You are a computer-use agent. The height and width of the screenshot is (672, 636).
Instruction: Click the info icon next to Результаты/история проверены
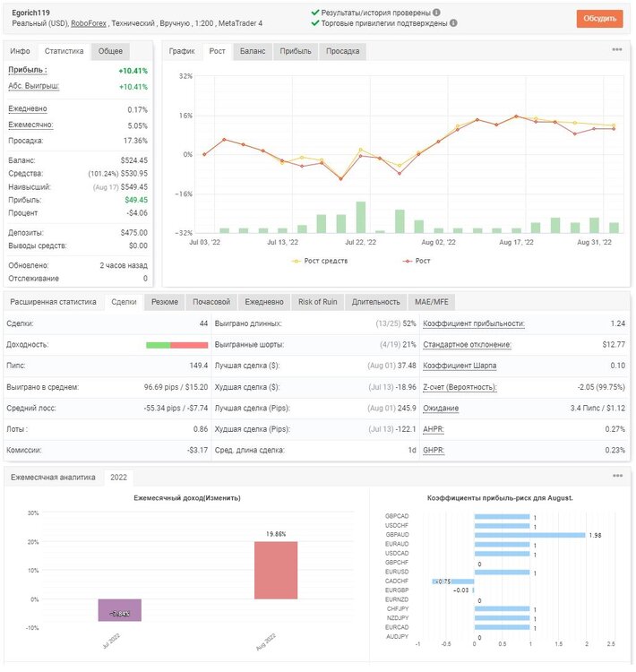click(x=436, y=13)
